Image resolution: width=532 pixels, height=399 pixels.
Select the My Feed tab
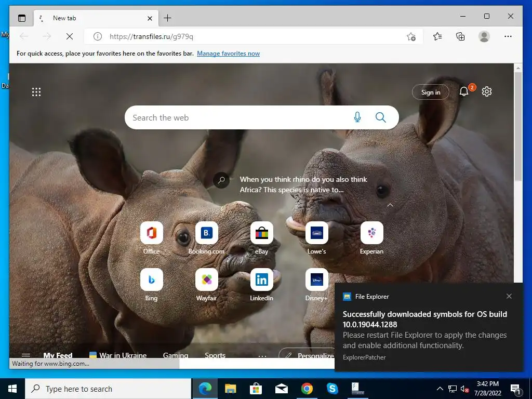58,355
